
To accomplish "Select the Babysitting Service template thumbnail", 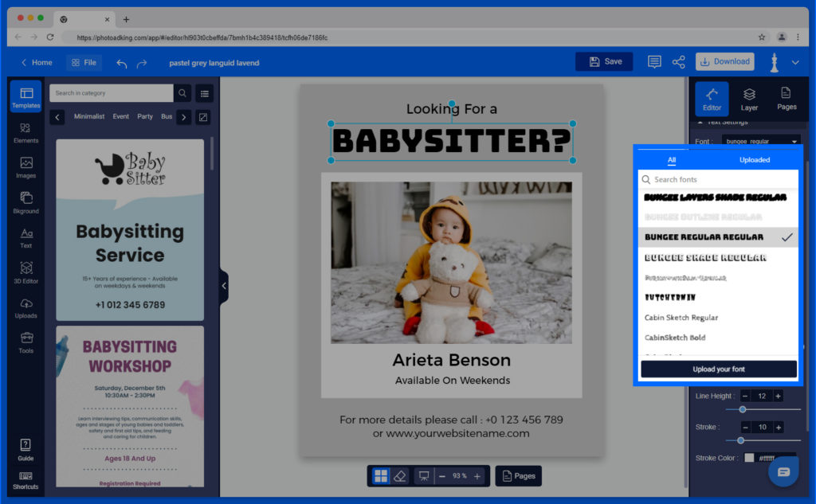I will [x=130, y=230].
